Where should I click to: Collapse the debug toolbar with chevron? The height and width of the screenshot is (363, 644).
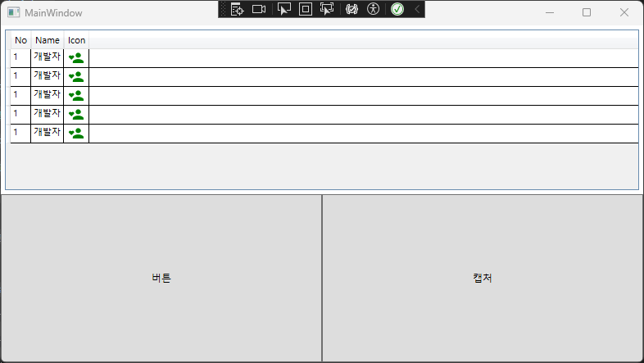417,9
